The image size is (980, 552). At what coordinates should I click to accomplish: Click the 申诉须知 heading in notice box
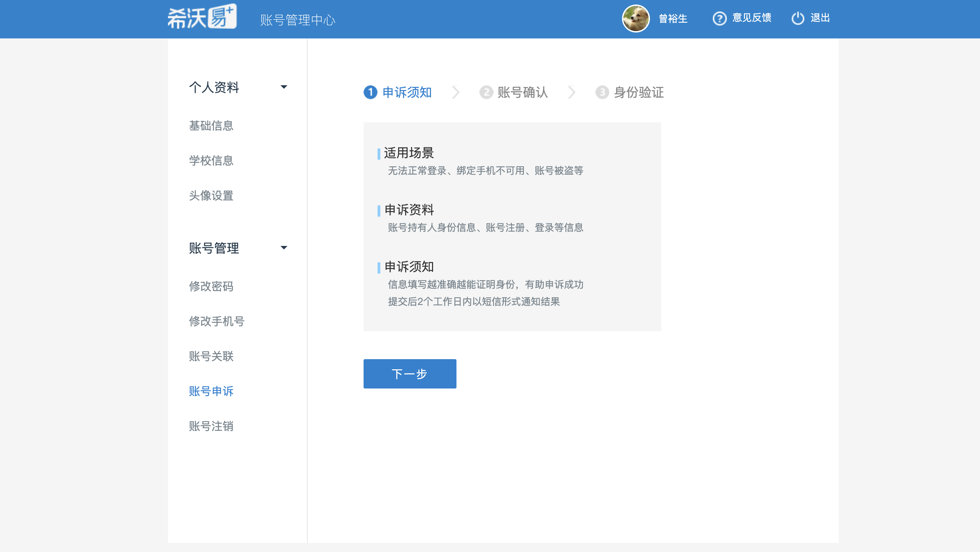[409, 267]
